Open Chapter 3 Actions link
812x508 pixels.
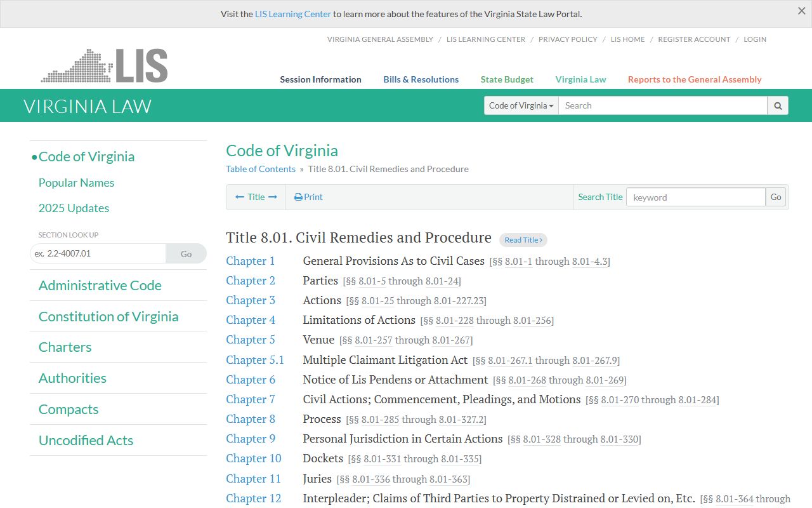(251, 300)
